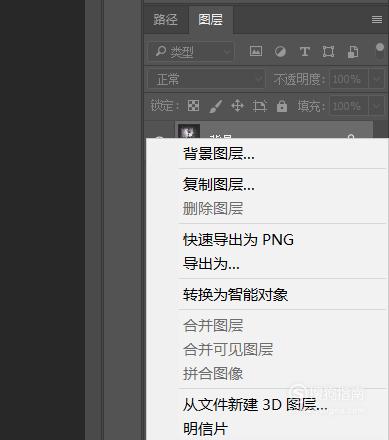
Task: Select 转换为智能对象
Action: pos(235,295)
